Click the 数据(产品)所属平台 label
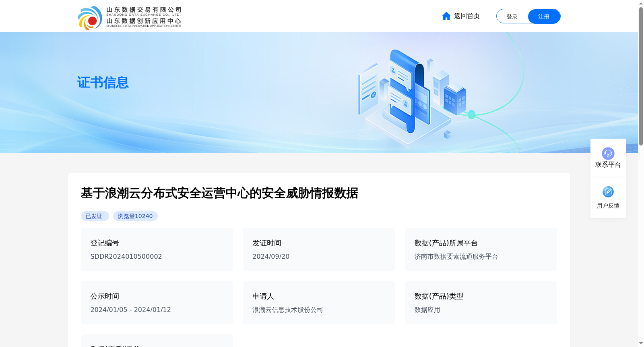The height and width of the screenshot is (347, 644). 446,243
